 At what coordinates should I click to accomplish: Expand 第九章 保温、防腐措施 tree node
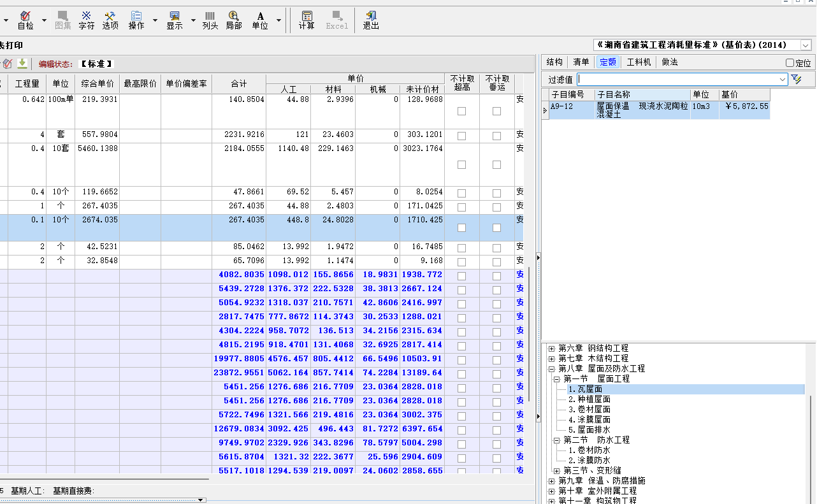point(551,481)
